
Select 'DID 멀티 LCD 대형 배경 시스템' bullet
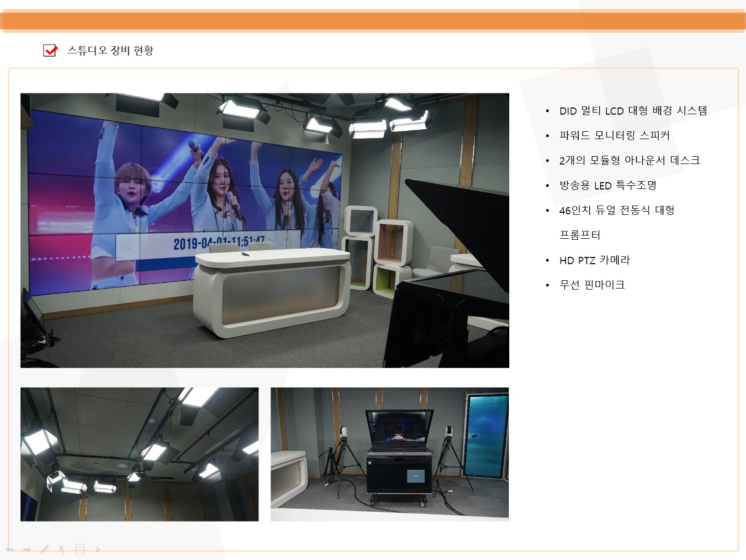[x=633, y=111]
